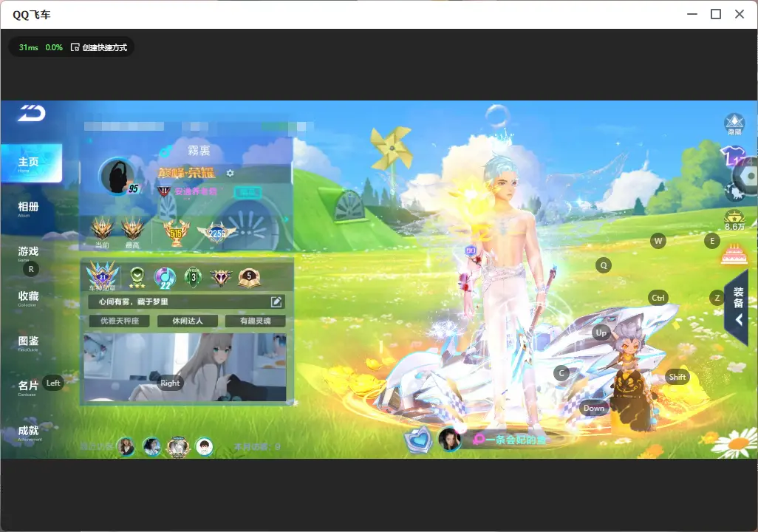
Task: Click the purple winged T badge
Action: (x=221, y=277)
